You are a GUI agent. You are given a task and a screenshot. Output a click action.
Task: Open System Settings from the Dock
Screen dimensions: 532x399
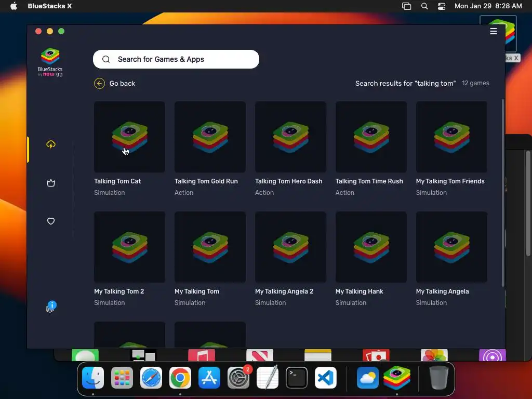238,378
